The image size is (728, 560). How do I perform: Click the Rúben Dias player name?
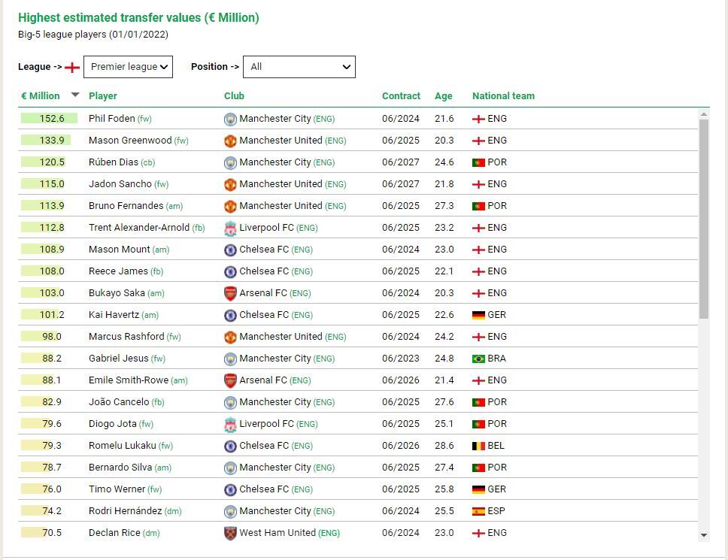click(x=113, y=162)
